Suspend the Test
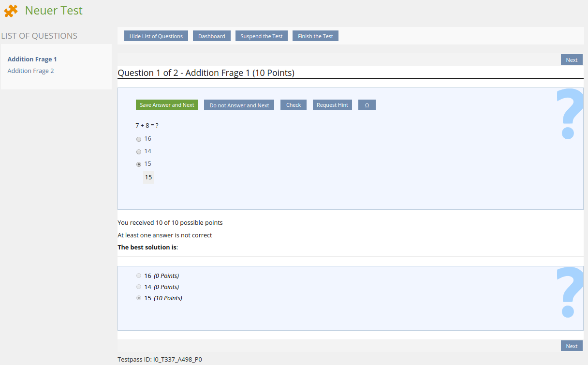This screenshot has height=365, width=588. click(x=261, y=36)
